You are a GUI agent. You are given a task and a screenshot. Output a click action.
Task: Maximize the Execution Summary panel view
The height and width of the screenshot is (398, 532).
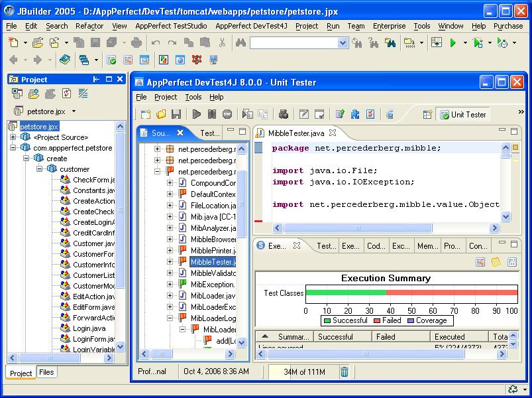pos(514,244)
